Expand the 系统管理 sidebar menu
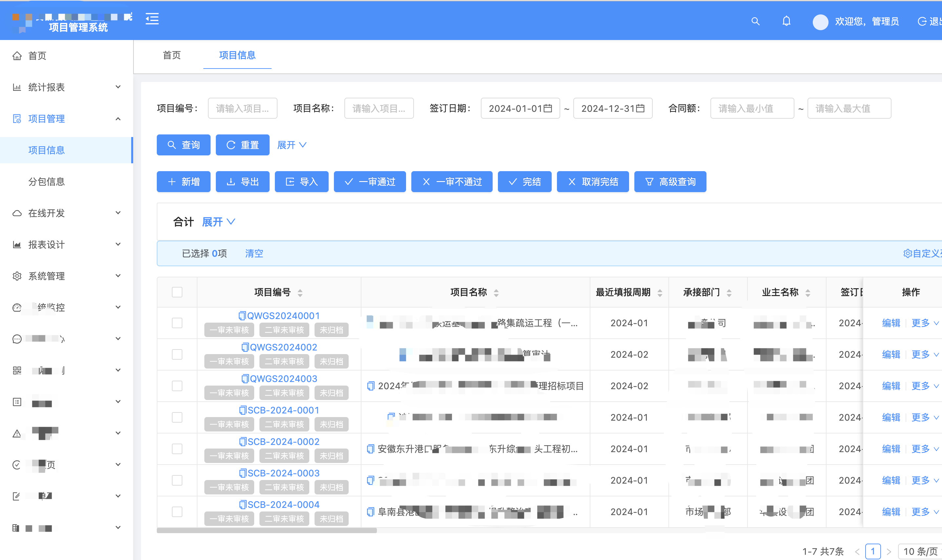 118,276
